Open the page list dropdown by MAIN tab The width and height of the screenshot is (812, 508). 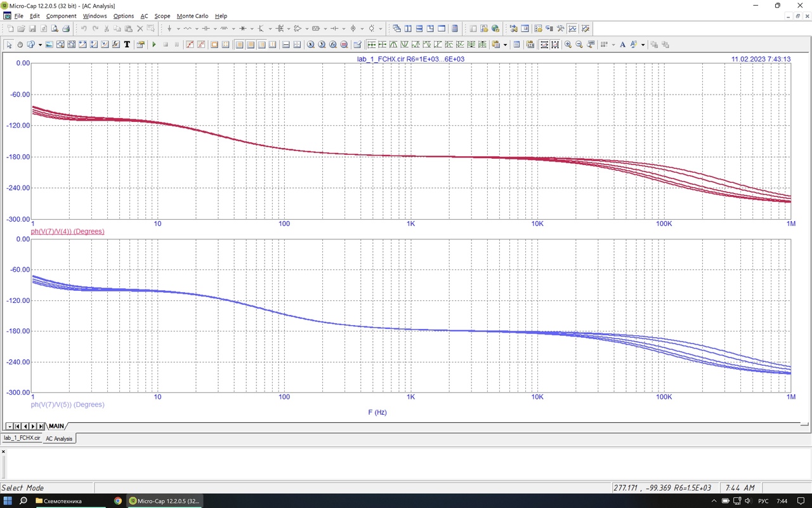tap(9, 426)
